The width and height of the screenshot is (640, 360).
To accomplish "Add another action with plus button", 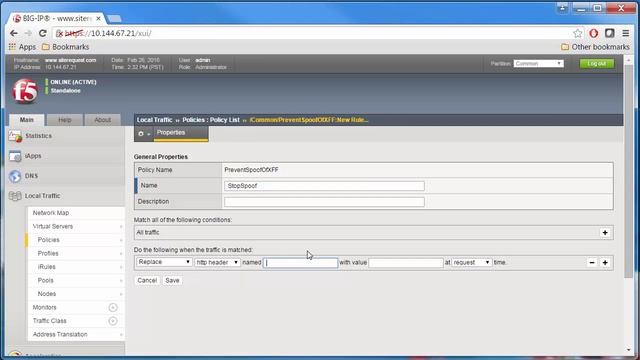I will click(605, 262).
